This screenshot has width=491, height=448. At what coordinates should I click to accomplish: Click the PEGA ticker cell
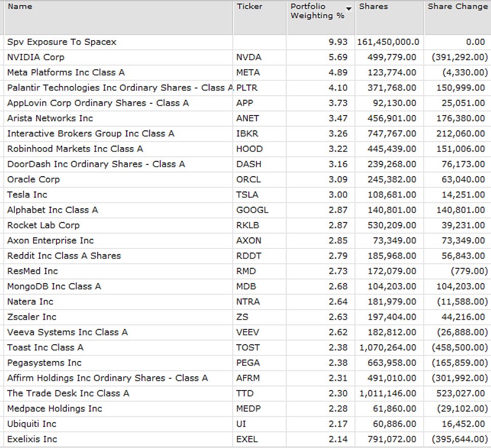248,363
